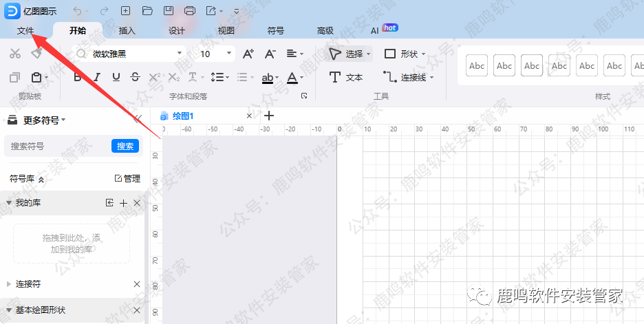The width and height of the screenshot is (644, 324).
Task: Click the Save icon in title bar
Action: [169, 10]
